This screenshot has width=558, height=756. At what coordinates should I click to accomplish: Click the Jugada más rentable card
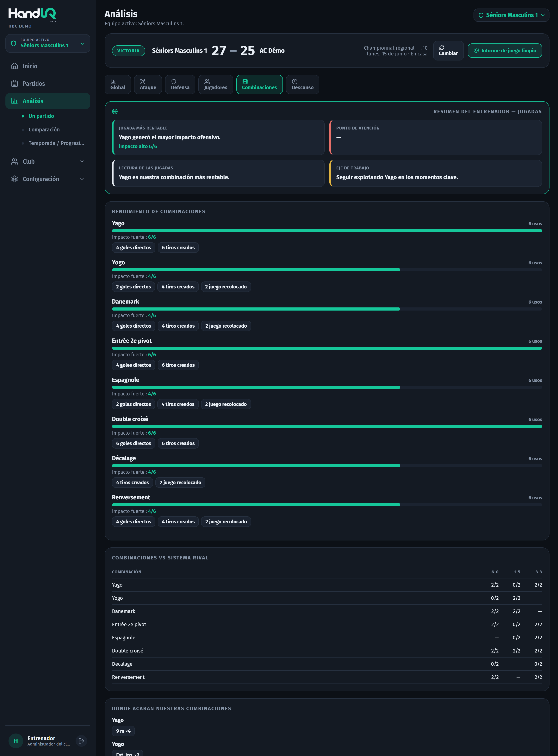coord(218,138)
